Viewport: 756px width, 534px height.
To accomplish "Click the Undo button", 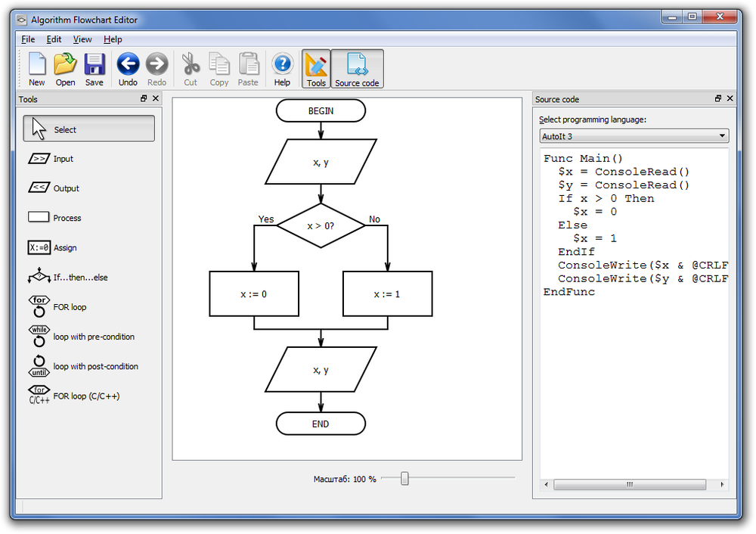I will (128, 70).
